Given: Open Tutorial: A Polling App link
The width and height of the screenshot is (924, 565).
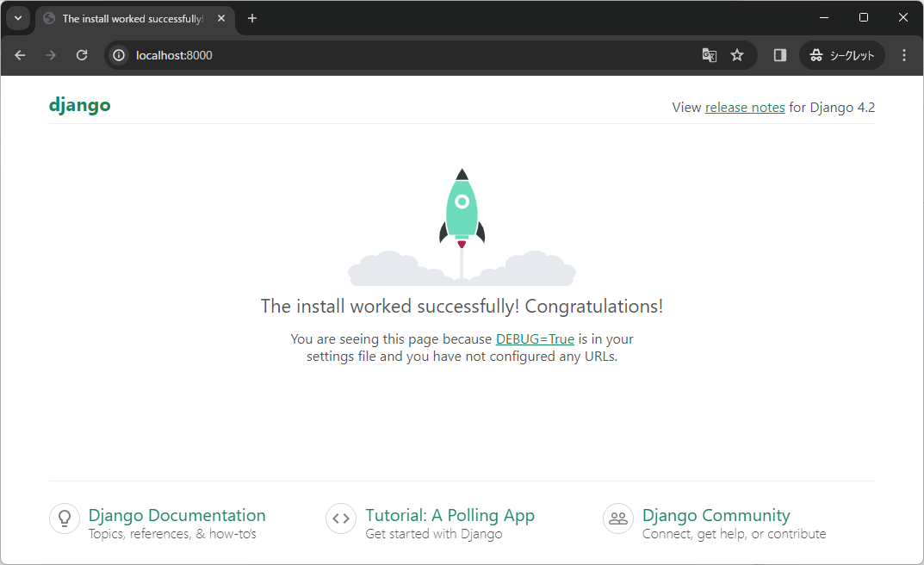Looking at the screenshot, I should [x=450, y=515].
